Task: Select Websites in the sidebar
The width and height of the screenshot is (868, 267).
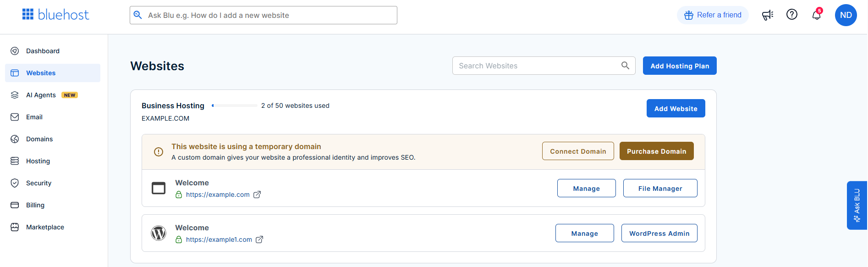Action: [x=53, y=73]
